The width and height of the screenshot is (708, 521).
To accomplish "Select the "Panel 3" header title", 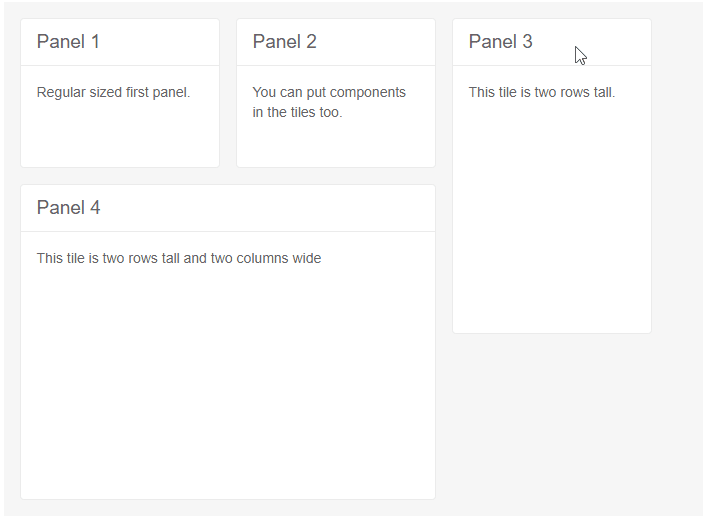I will (500, 42).
